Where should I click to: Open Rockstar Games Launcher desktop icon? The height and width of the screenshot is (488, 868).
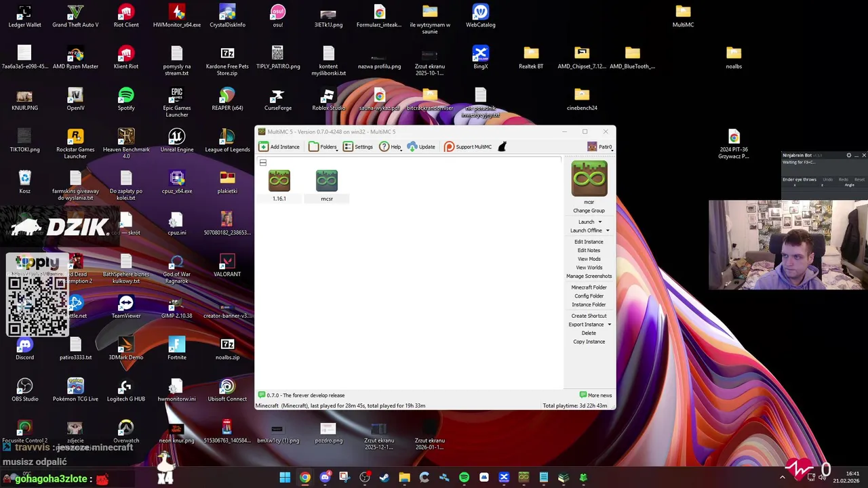point(75,144)
